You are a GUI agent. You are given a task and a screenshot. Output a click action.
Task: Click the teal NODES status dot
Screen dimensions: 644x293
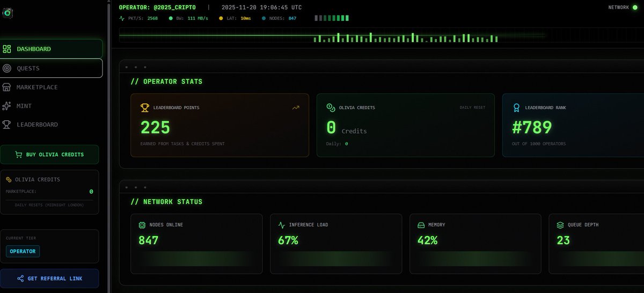point(264,18)
